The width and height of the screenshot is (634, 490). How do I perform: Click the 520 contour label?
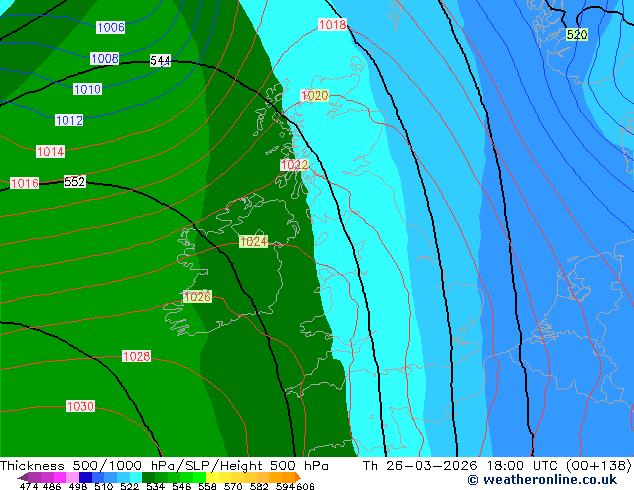pos(577,35)
